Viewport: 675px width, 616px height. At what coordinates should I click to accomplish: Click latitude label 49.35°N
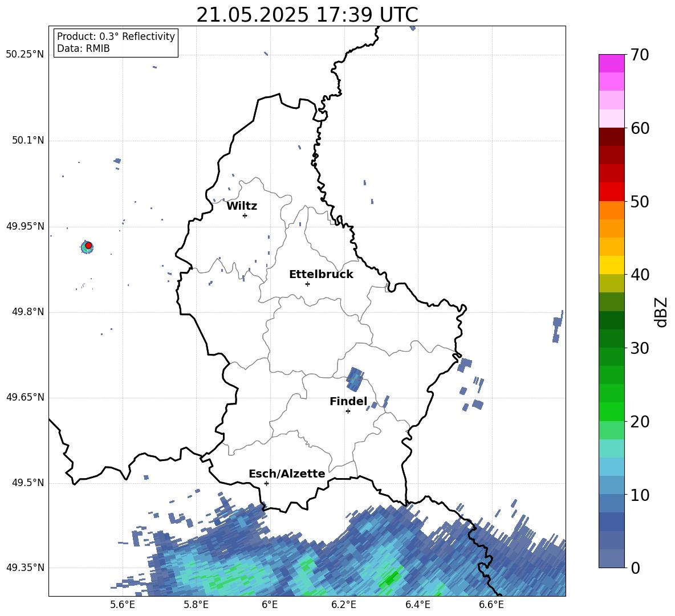(25, 568)
